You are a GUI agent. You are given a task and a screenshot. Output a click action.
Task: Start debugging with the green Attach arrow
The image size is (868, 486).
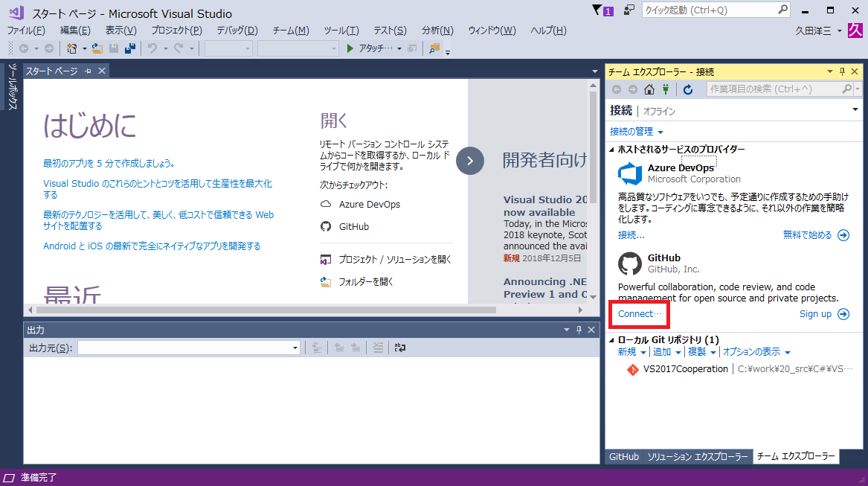[x=350, y=48]
